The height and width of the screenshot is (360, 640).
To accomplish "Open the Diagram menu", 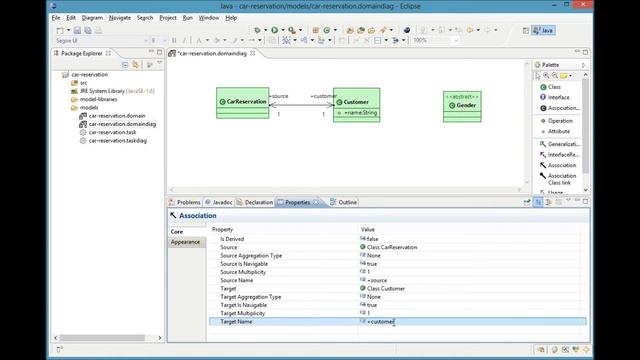I will click(x=92, y=18).
